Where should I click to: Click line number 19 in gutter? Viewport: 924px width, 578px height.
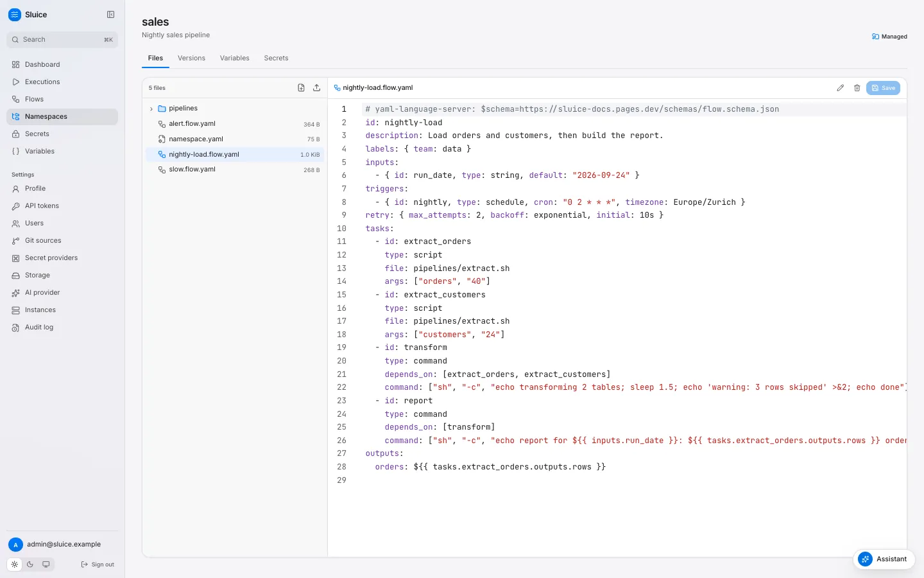pyautogui.click(x=341, y=347)
